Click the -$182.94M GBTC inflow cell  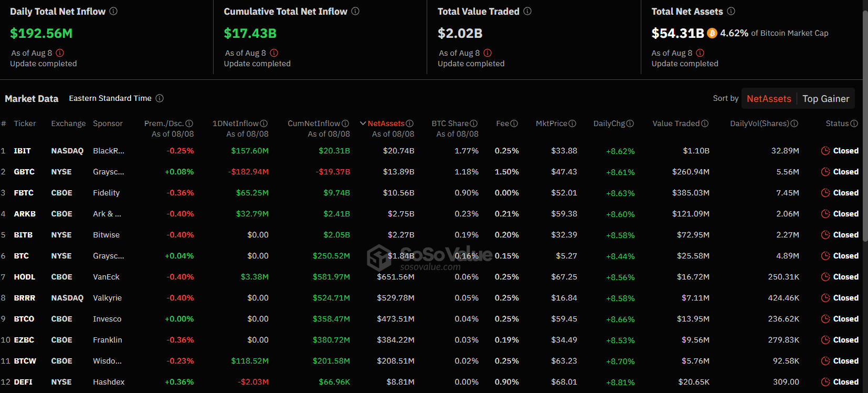(248, 172)
